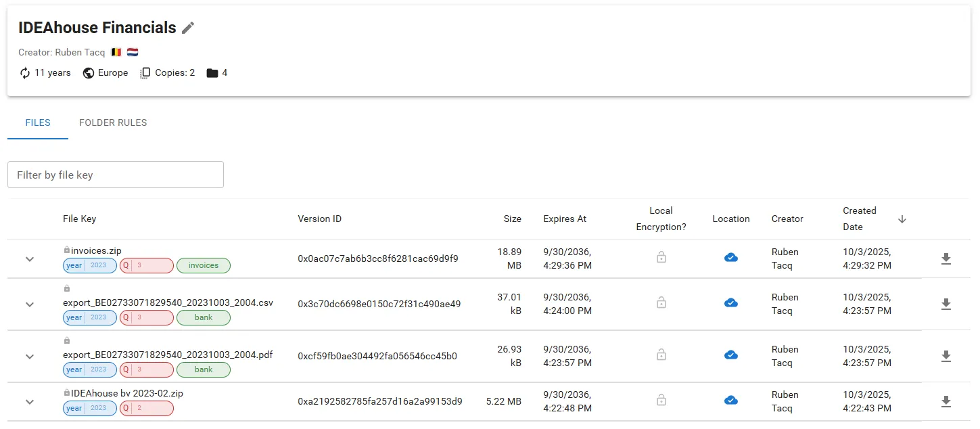Image resolution: width=980 pixels, height=429 pixels.
Task: Click the local encryption lock for the CSV export
Action: click(661, 303)
